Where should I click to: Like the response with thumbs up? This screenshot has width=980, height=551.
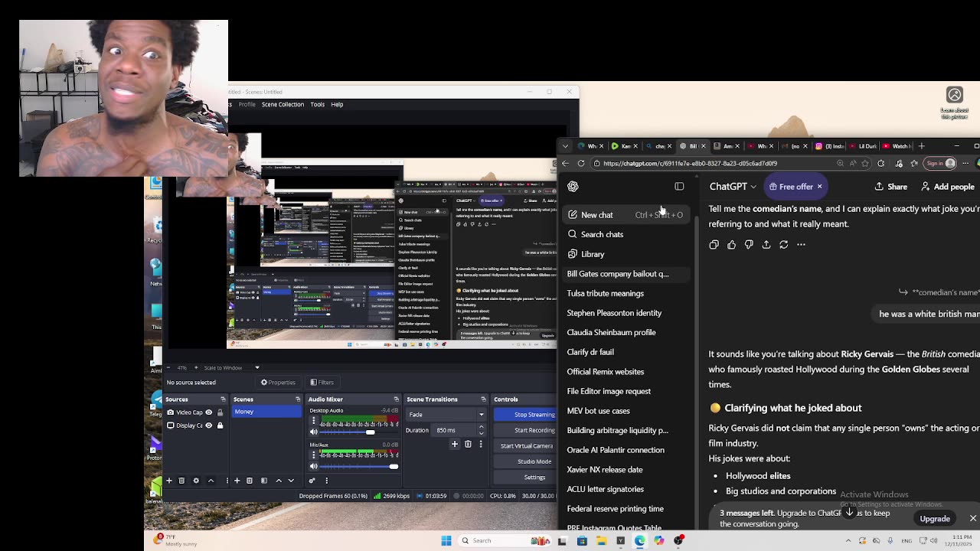(731, 244)
